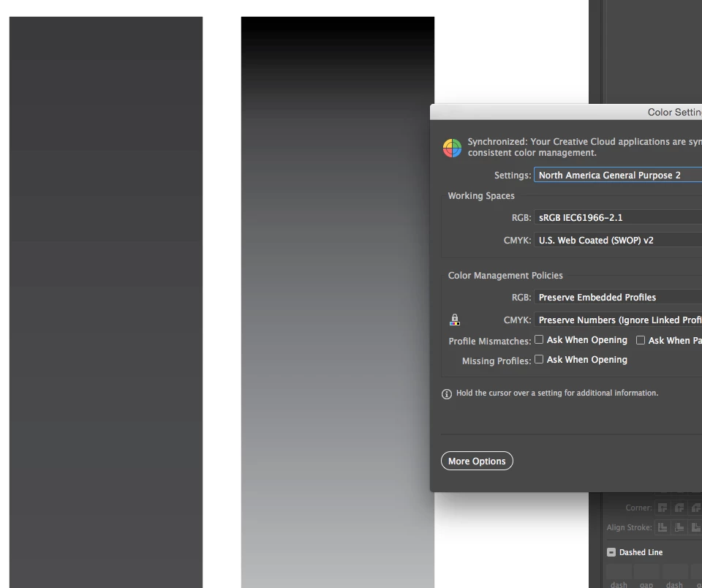Open the Settings dropdown showing North America General Purpose 2
This screenshot has height=588, width=702.
tap(618, 175)
